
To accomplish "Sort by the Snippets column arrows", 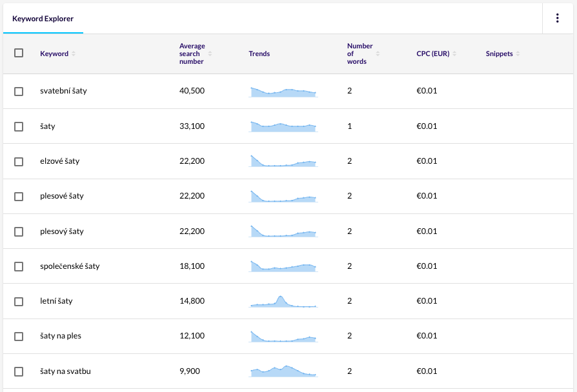I will [x=518, y=54].
